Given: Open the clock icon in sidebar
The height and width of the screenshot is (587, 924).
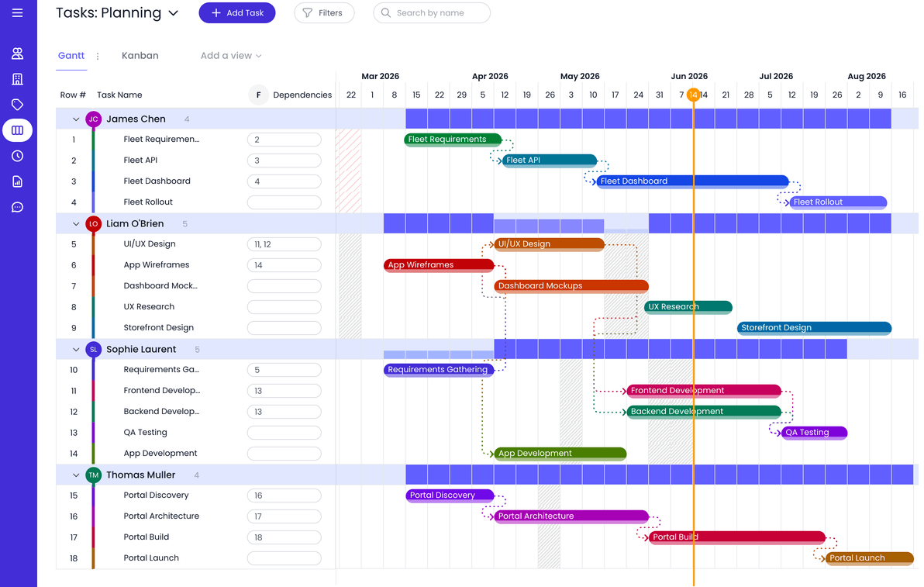Looking at the screenshot, I should (x=18, y=156).
